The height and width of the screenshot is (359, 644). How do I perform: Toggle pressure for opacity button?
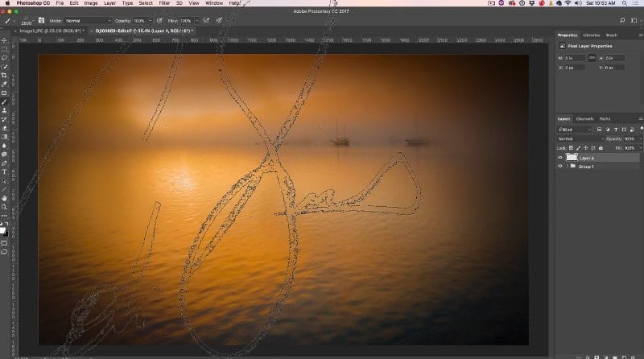click(x=159, y=20)
